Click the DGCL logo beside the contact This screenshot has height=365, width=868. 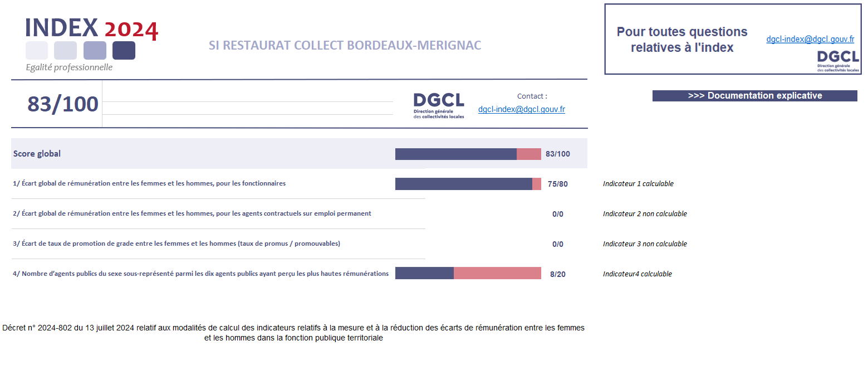[438, 105]
